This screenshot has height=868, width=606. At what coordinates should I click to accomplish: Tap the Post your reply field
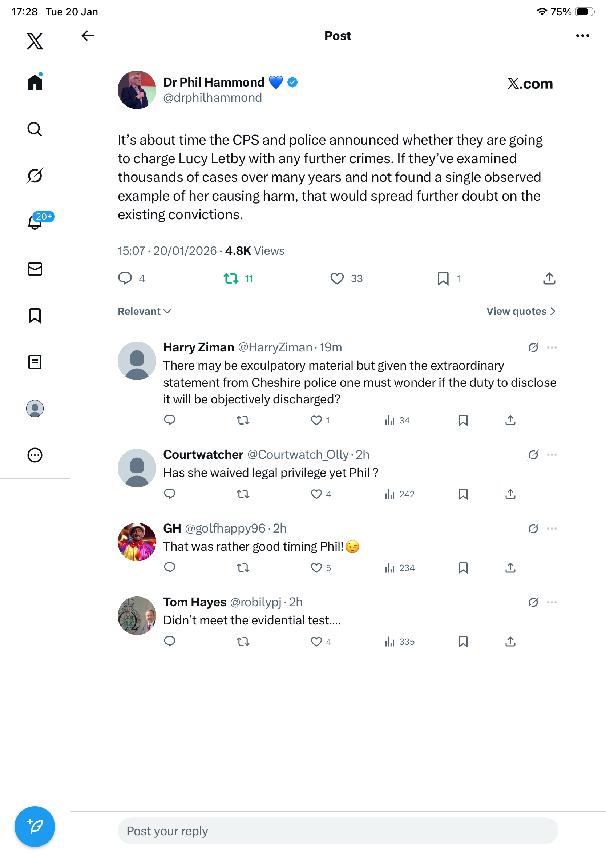click(338, 831)
